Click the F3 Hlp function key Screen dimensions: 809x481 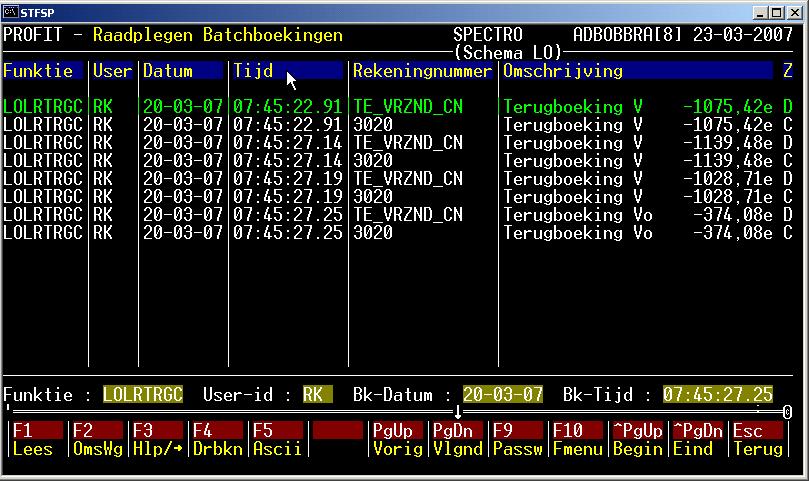pos(157,439)
